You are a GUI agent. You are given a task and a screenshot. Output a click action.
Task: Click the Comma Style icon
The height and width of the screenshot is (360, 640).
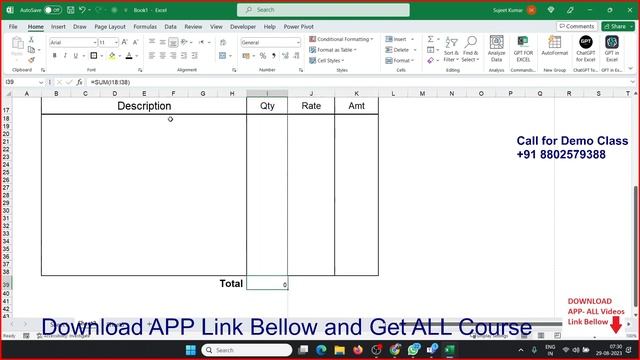(x=274, y=56)
